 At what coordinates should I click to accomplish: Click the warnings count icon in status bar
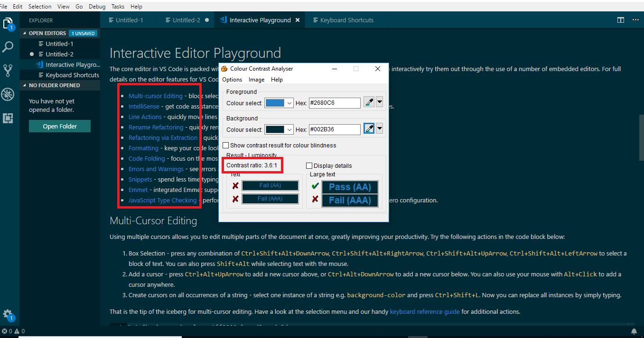tap(17, 331)
